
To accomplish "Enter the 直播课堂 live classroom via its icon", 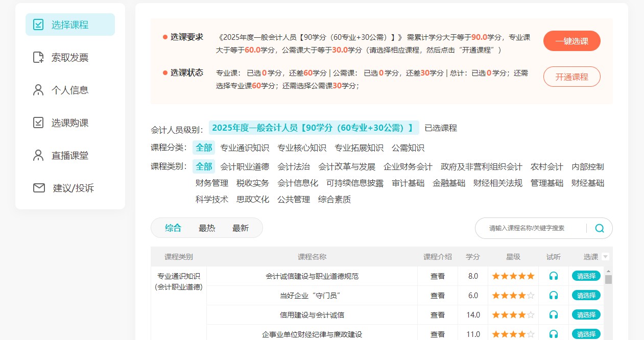I will point(38,155).
